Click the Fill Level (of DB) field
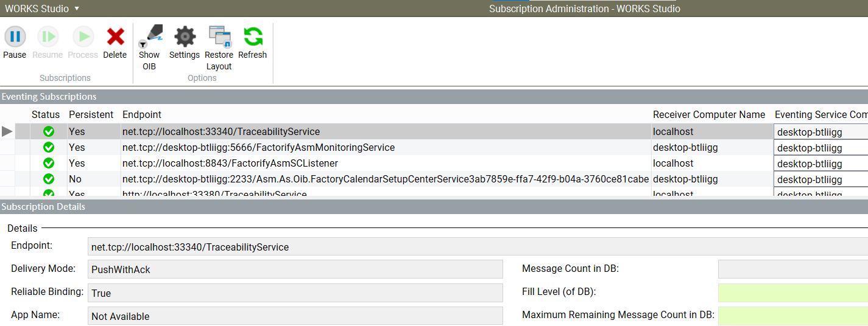868x326 pixels. [x=793, y=293]
